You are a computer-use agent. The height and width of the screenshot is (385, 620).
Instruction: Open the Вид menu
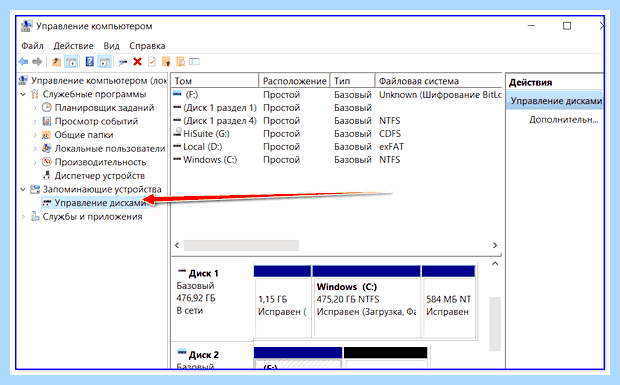pos(111,46)
